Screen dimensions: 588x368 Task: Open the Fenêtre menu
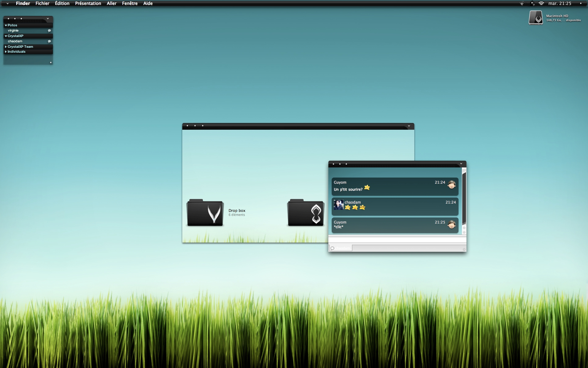coord(130,3)
